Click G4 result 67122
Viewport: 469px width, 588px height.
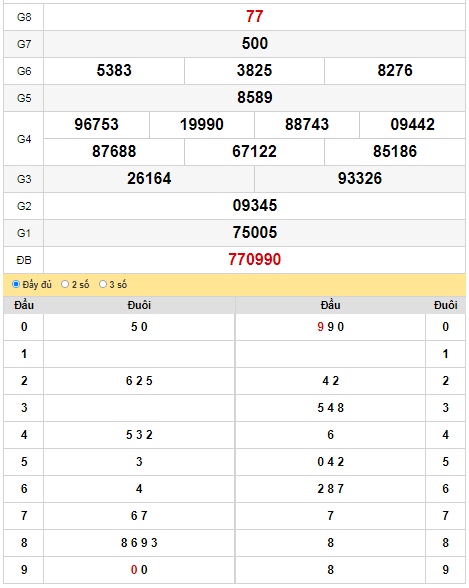coord(254,152)
